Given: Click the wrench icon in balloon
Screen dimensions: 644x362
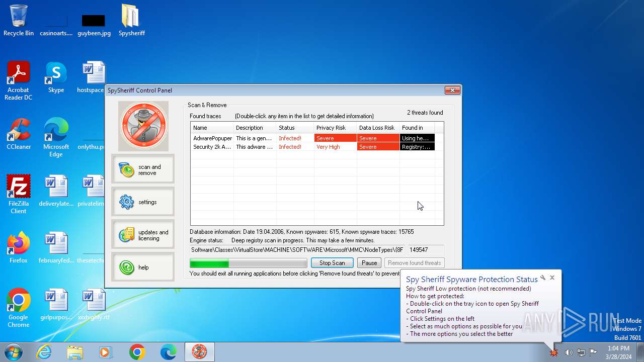Looking at the screenshot, I should tap(543, 278).
